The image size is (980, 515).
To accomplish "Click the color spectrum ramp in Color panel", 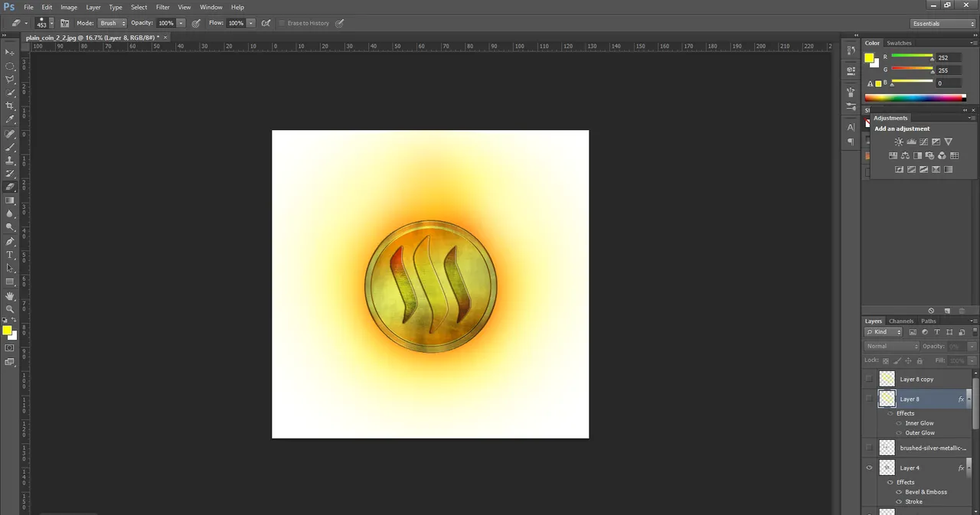I will [x=915, y=97].
